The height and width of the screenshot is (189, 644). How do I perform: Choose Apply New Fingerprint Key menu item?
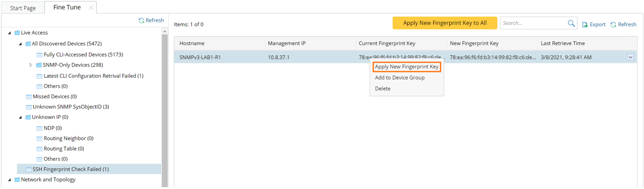pos(406,67)
